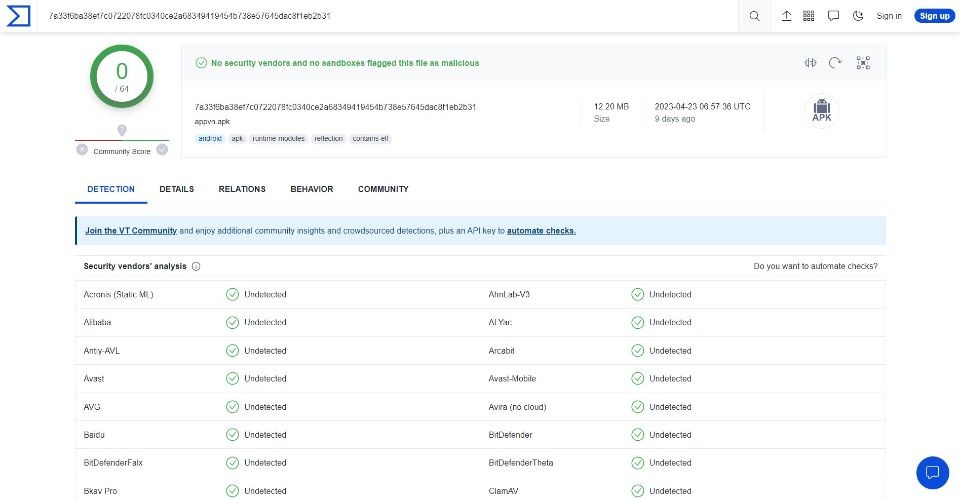
Task: Click the Undetected check icon for Avast-Mobile
Action: click(x=637, y=379)
